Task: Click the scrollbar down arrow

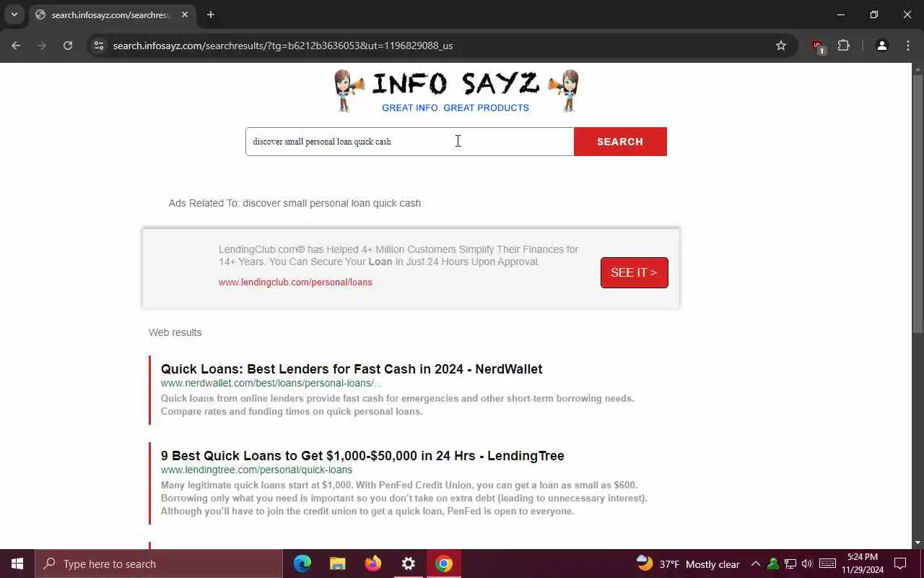Action: (x=918, y=543)
